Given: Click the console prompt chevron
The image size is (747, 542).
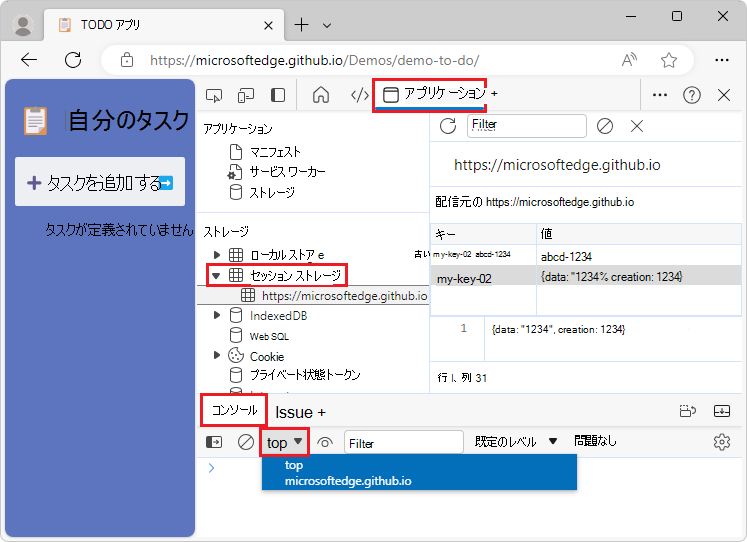Looking at the screenshot, I should click(x=212, y=468).
